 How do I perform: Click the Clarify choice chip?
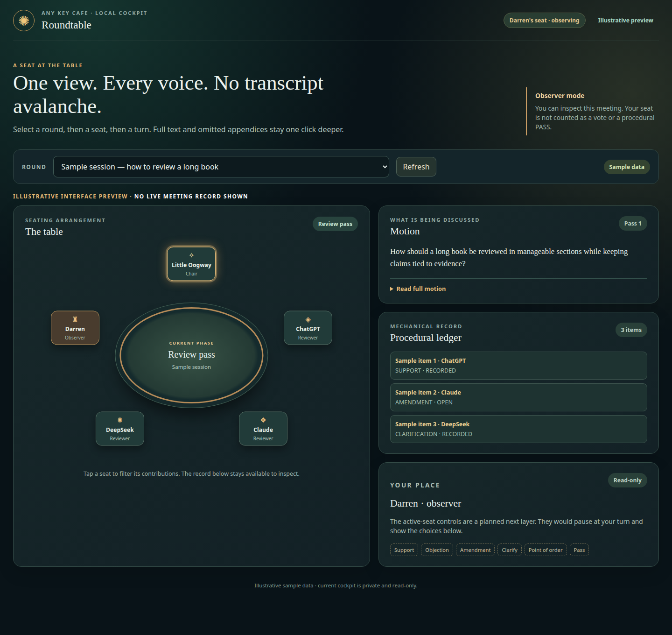510,550
